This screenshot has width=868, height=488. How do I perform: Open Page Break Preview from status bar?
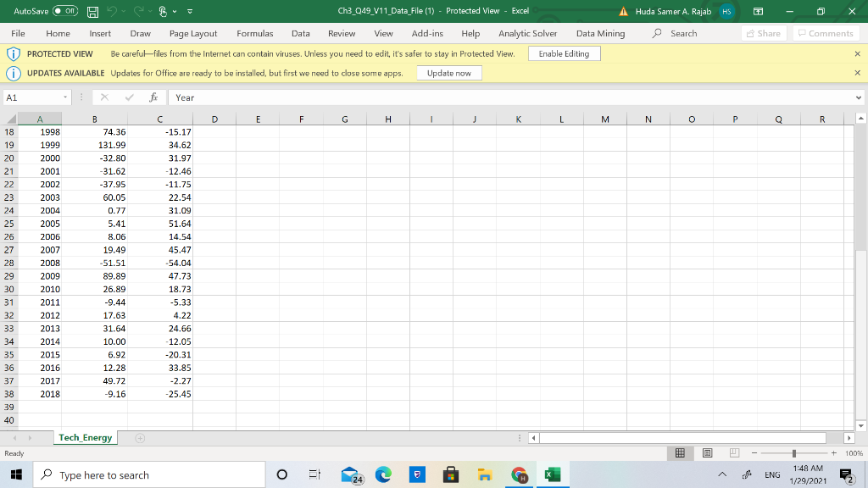(x=734, y=452)
